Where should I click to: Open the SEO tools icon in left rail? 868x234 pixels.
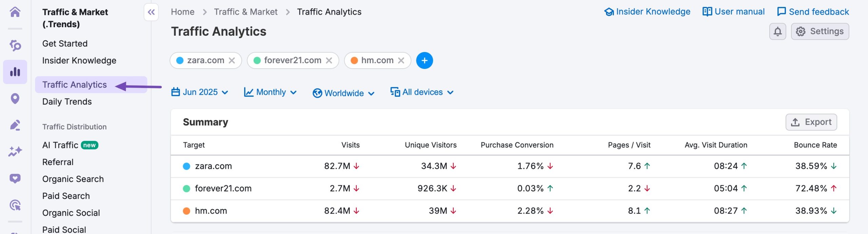[15, 45]
